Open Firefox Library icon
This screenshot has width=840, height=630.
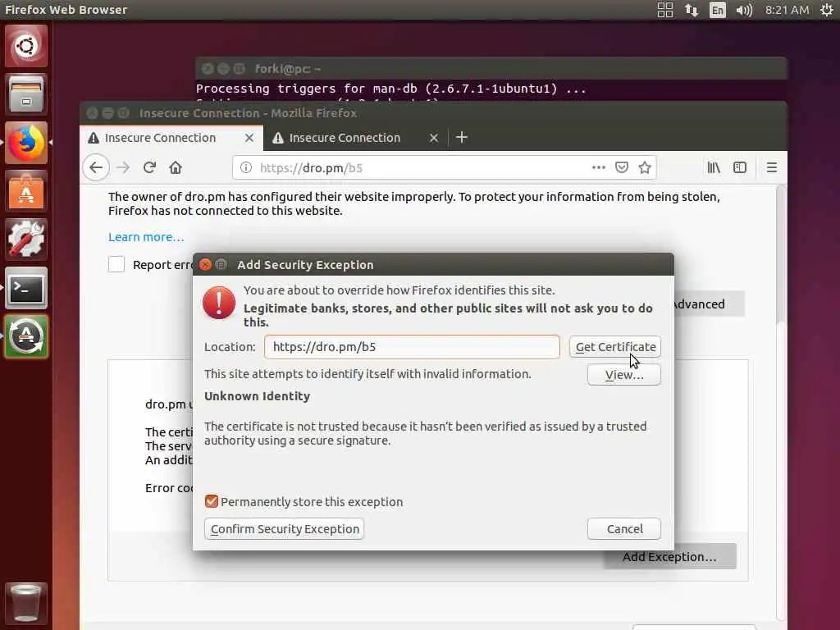click(714, 167)
